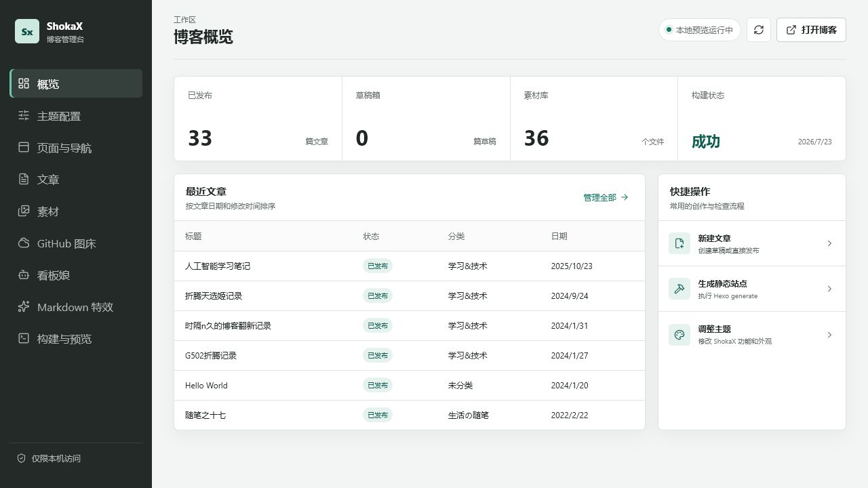Image resolution: width=868 pixels, height=488 pixels.
Task: Click the refresh icon button in header
Action: coord(759,30)
